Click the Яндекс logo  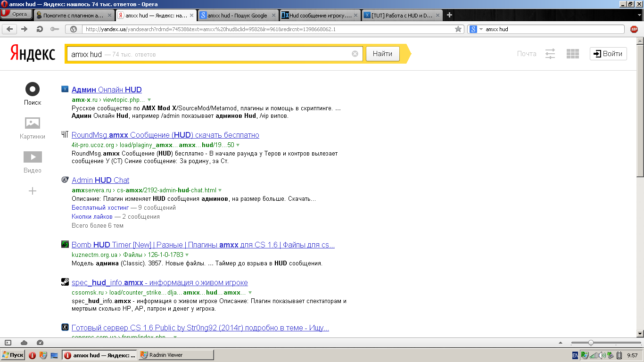(33, 54)
